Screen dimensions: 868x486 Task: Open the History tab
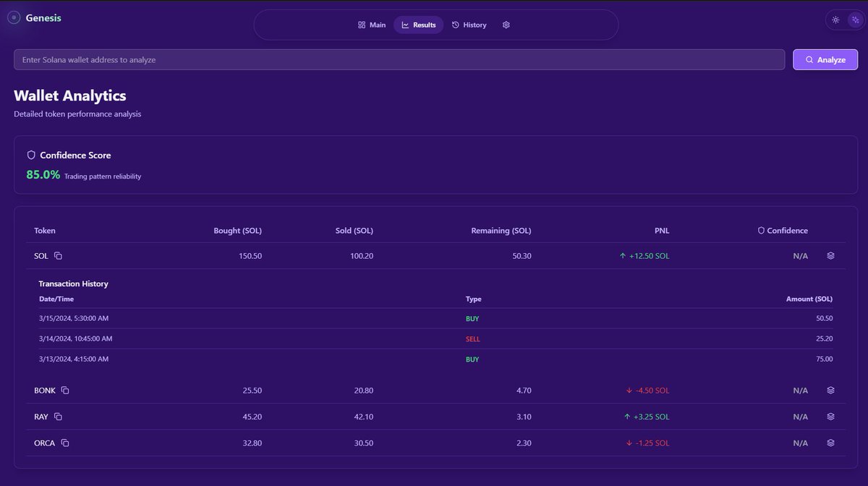point(469,25)
